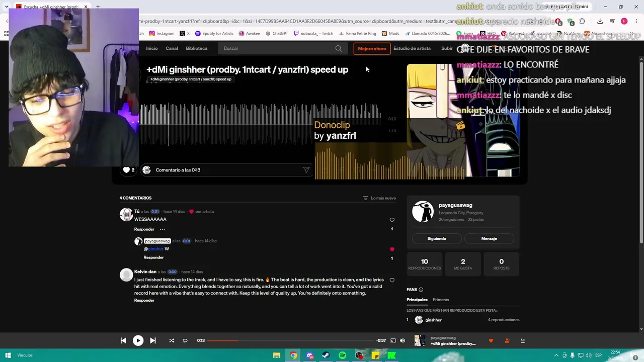Seek within the track waveform
Viewport: 644px width, 362px height.
tap(260, 123)
